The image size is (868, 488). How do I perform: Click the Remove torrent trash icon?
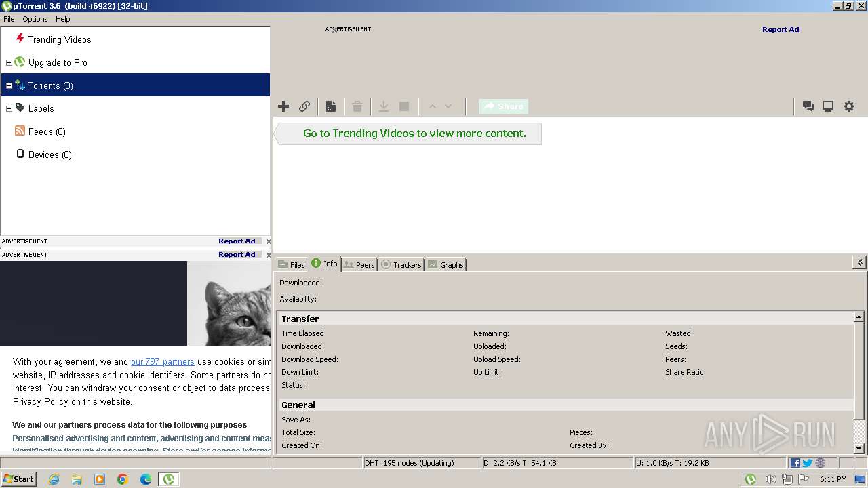tap(357, 106)
